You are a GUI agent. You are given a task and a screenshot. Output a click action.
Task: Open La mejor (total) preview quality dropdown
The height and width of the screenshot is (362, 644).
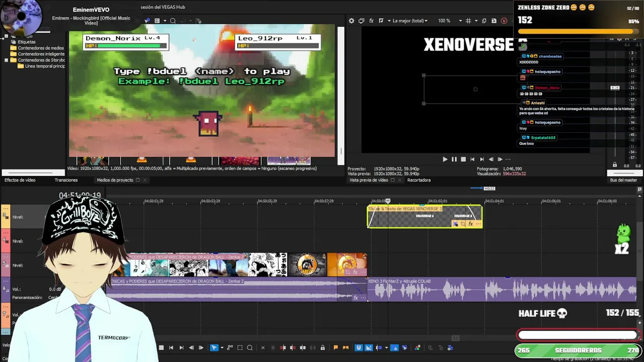pyautogui.click(x=410, y=21)
